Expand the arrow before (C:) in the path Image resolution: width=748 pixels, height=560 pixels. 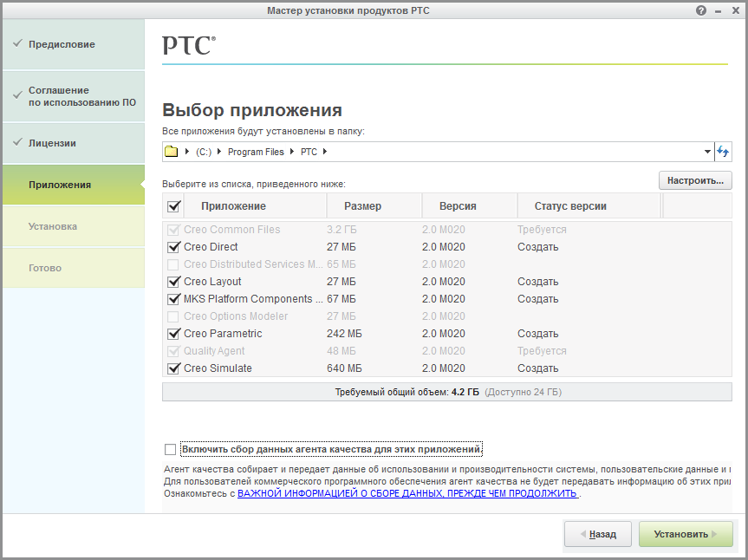pos(187,151)
